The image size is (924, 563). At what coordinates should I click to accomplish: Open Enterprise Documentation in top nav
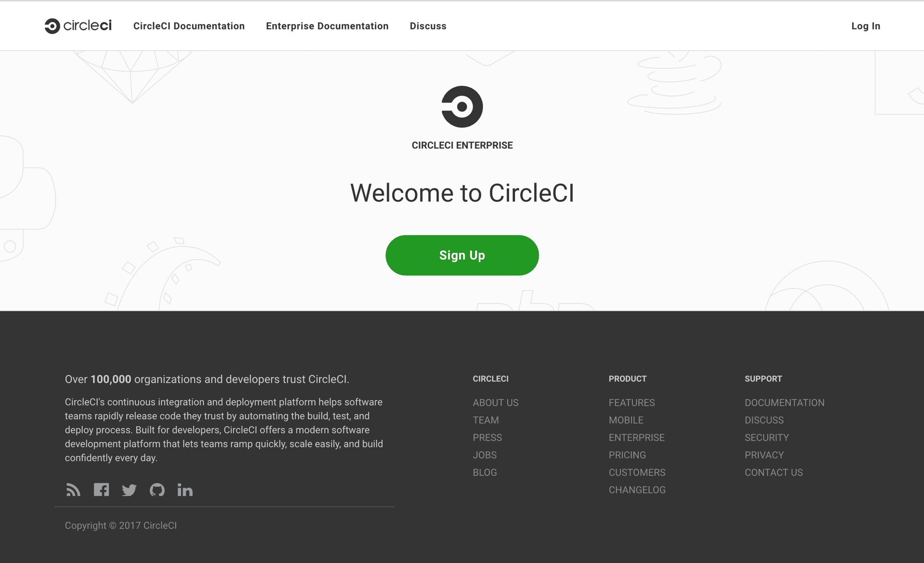tap(327, 26)
